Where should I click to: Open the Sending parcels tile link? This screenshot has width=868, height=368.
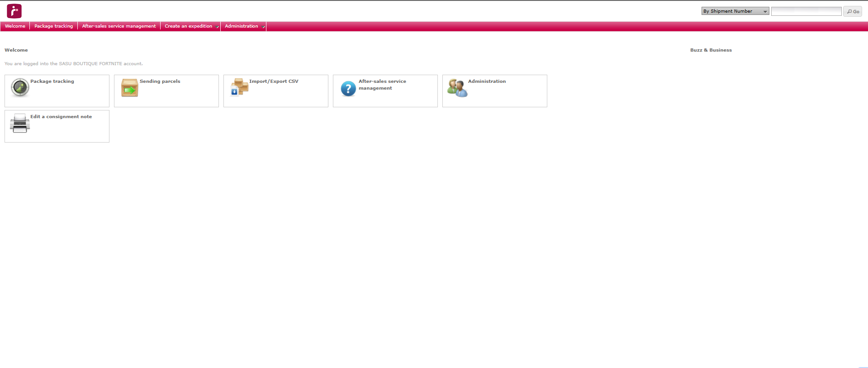pos(160,81)
